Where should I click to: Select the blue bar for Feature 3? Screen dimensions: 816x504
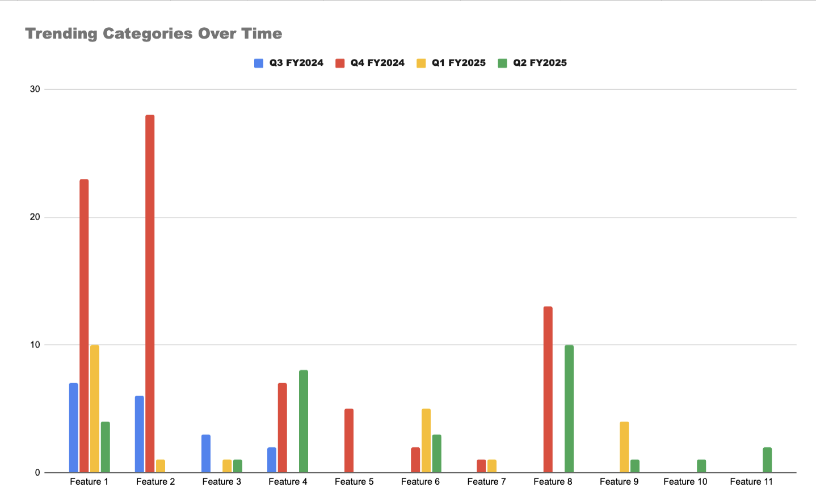click(206, 453)
